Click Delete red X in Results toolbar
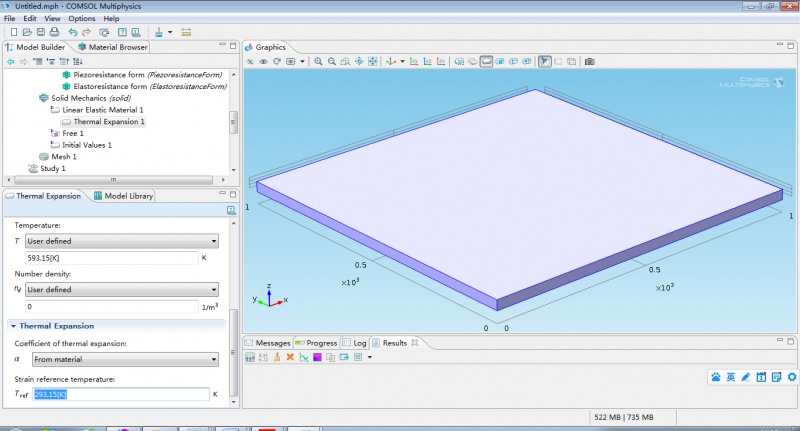This screenshot has height=431, width=800. [290, 357]
